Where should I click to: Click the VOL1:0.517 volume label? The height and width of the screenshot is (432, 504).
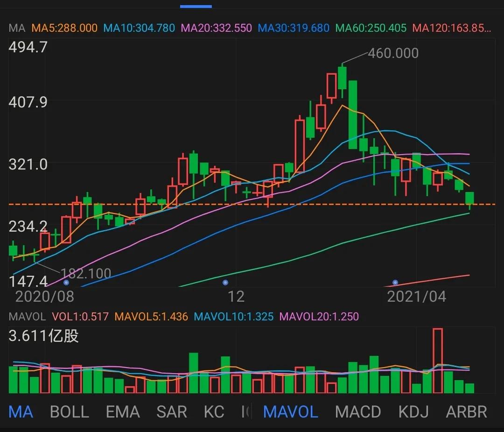(80, 317)
